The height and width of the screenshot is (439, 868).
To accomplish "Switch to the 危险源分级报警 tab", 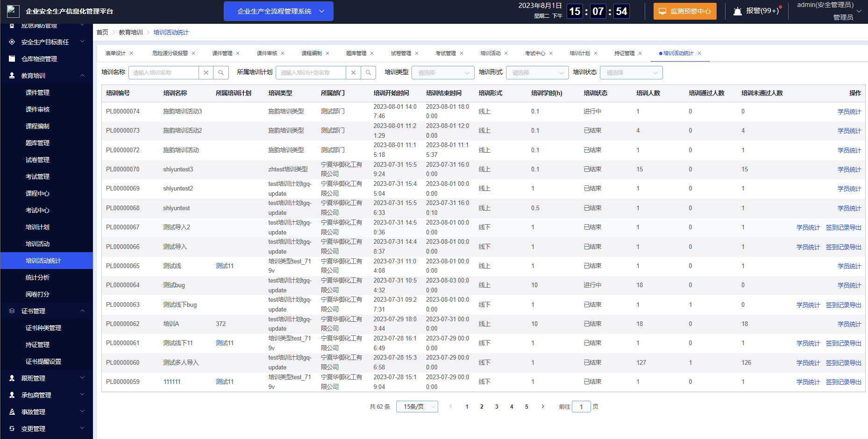I will (170, 53).
